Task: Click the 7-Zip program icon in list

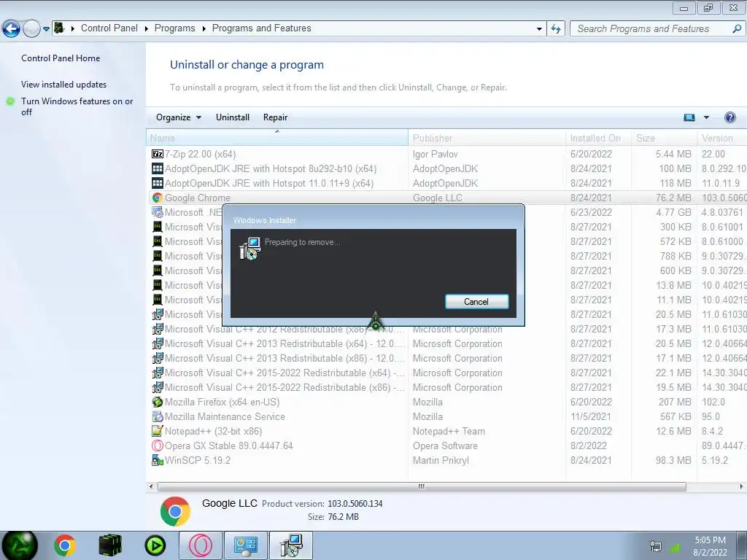Action: 158,154
